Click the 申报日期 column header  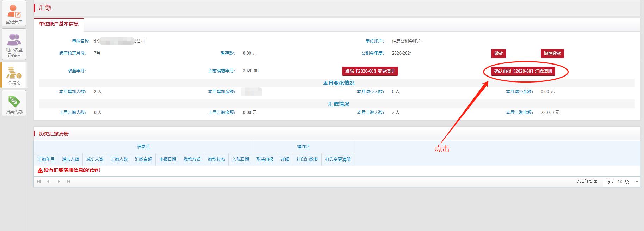[168, 159]
